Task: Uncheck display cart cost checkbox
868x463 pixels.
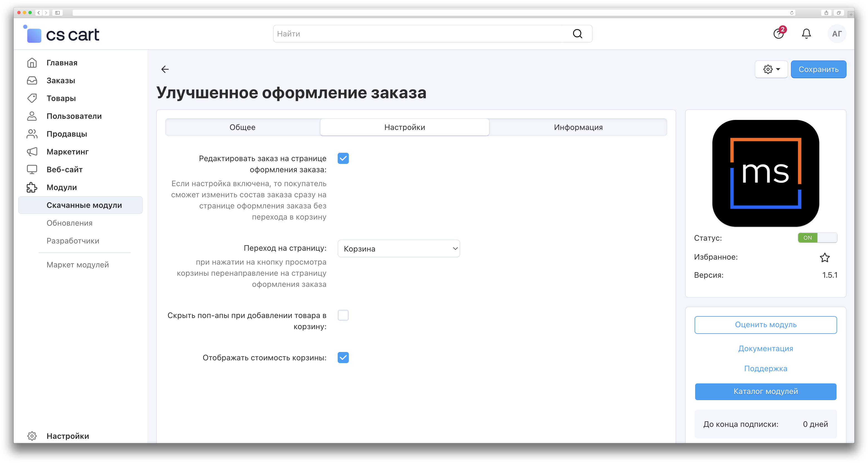Action: [x=343, y=358]
